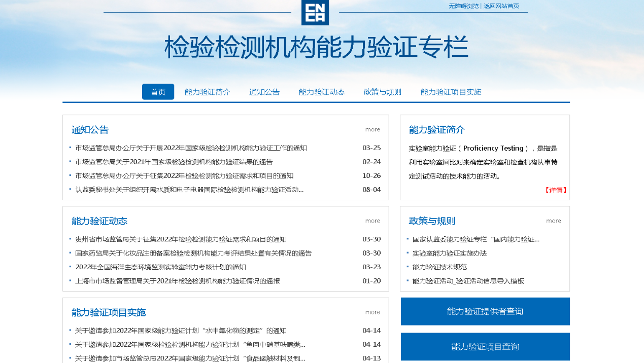Select 能力验证项目实施 navigation tab

450,92
